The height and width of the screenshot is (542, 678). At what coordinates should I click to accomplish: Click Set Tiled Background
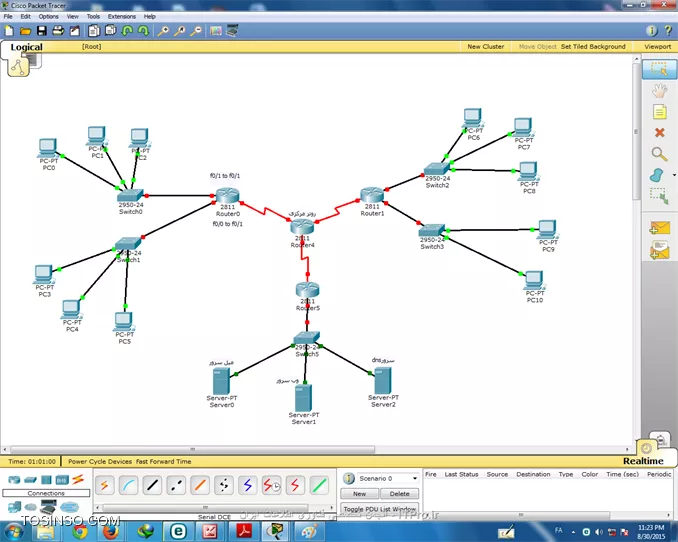593,46
